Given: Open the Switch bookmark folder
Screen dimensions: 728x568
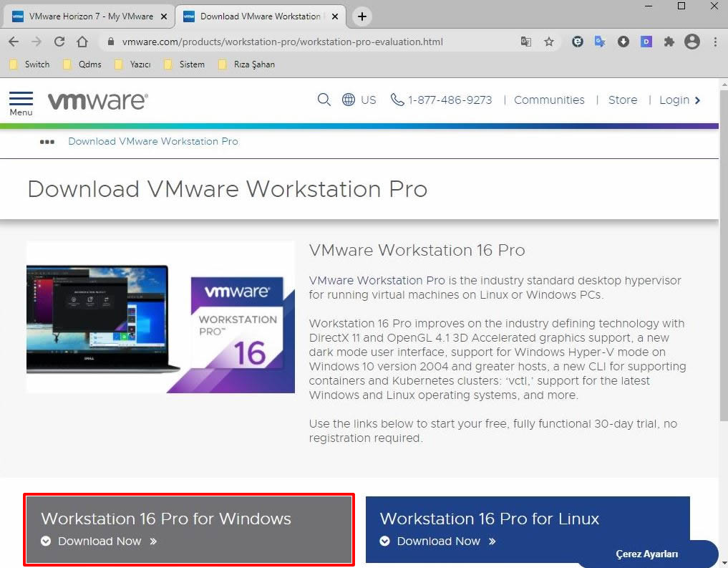Looking at the screenshot, I should pyautogui.click(x=30, y=64).
